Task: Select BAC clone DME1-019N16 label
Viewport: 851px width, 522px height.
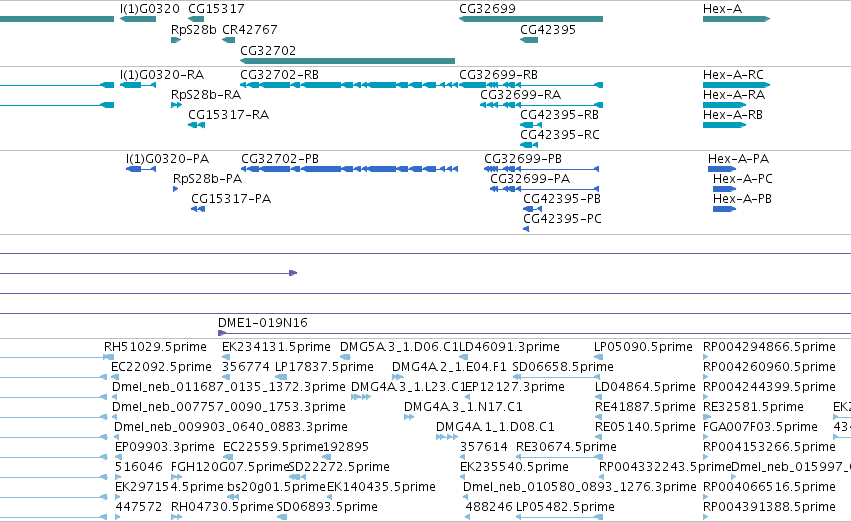Action: click(263, 322)
